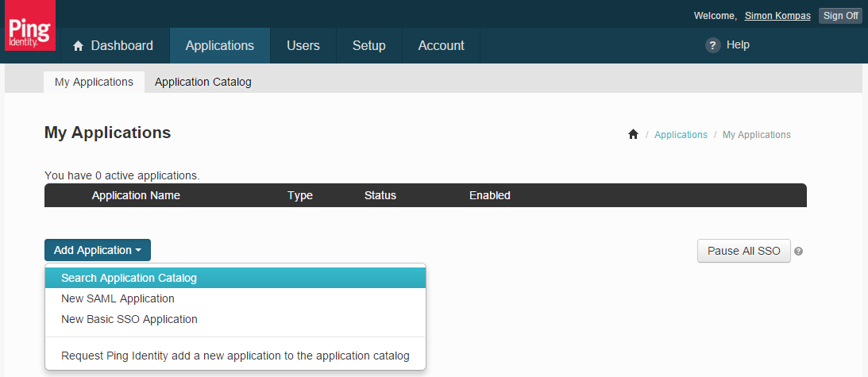Open the Setup menu
This screenshot has height=377, width=868.
coord(369,45)
